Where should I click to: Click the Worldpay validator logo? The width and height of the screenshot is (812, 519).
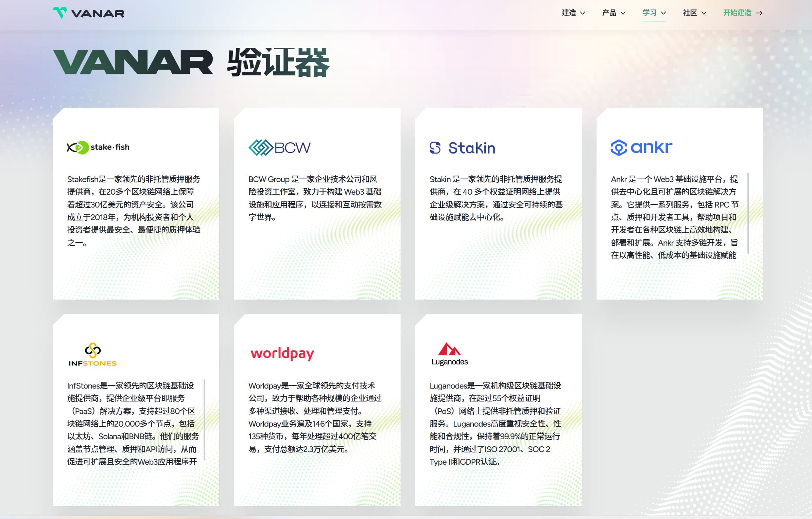coord(282,354)
